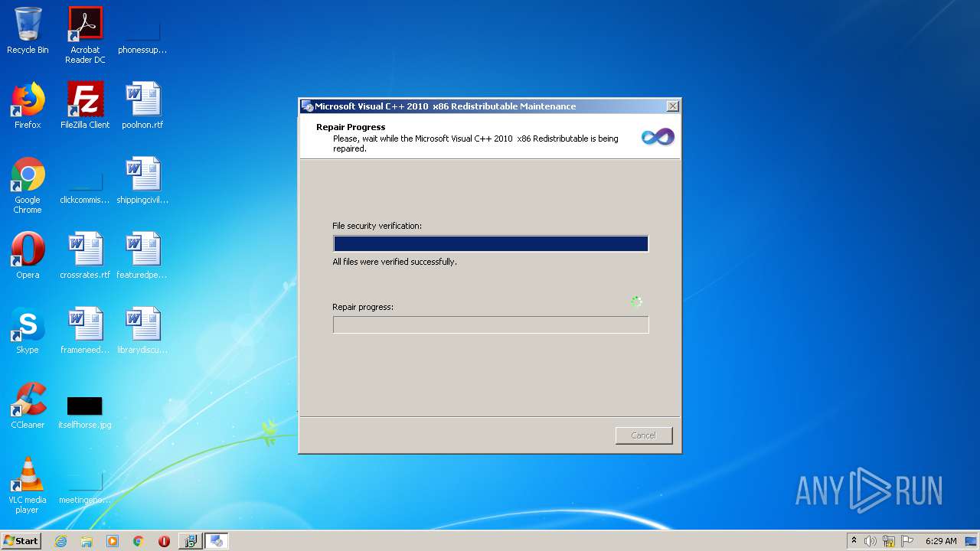Select the frameneed document icon
The width and height of the screenshot is (980, 551).
click(x=85, y=331)
